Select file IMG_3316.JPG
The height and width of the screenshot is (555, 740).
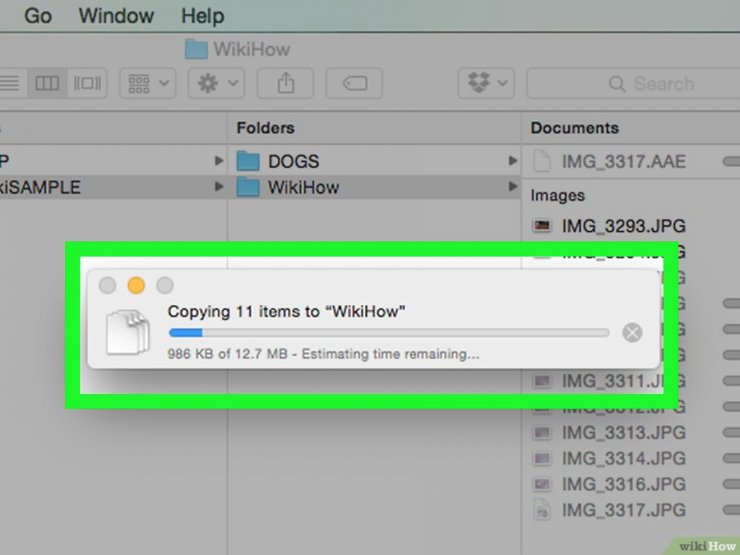click(x=623, y=484)
